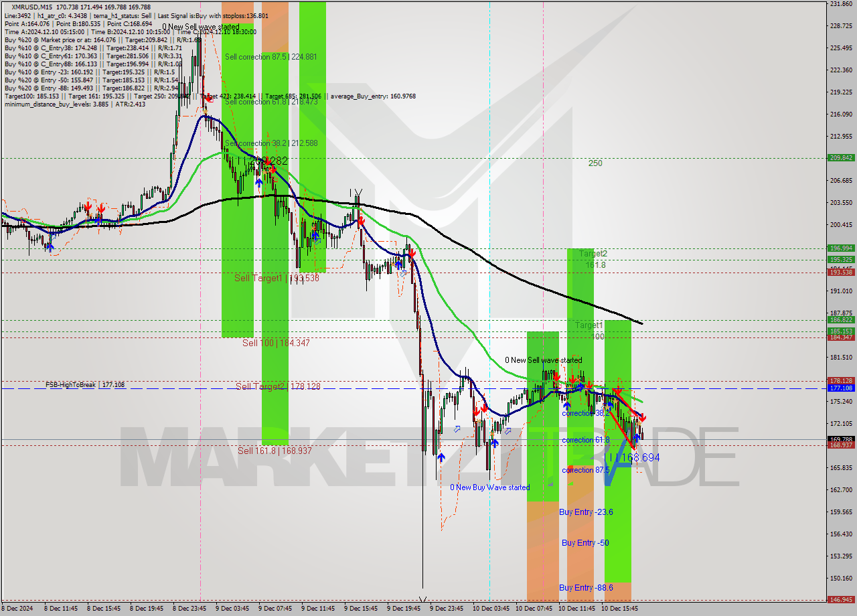The height and width of the screenshot is (616, 857).
Task: Click the 'Sell Target1 | 193.538' label
Action: (x=277, y=278)
